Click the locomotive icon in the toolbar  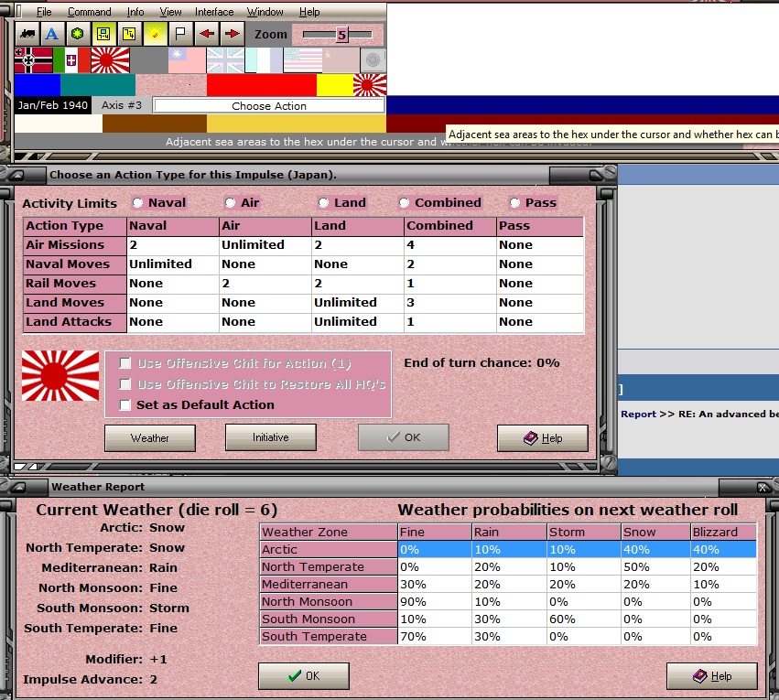(27, 34)
